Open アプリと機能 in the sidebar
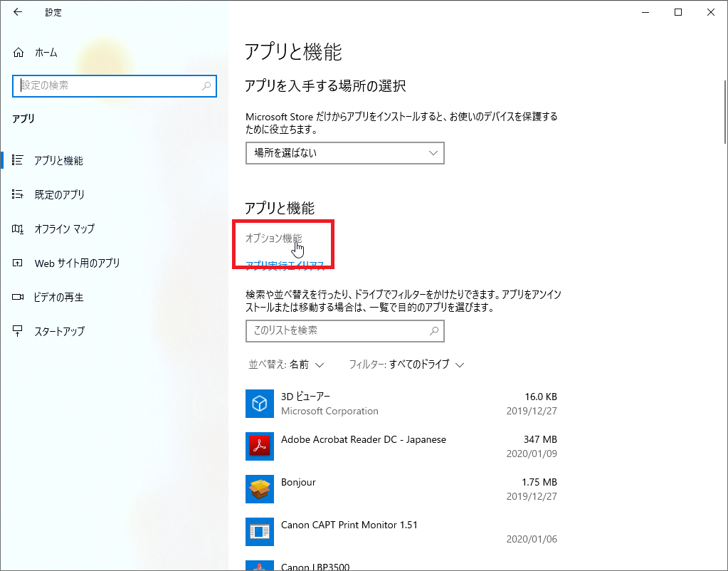Screen dimensions: 728x571 coord(58,161)
